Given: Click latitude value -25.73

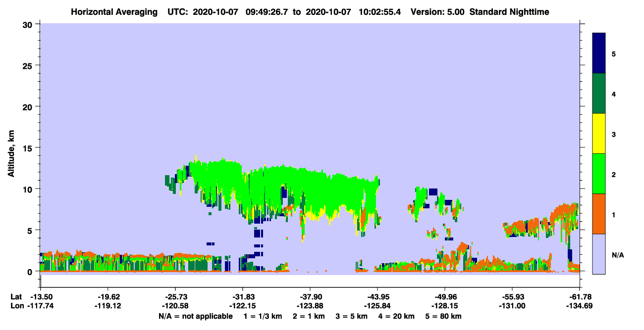Looking at the screenshot, I should point(175,297).
